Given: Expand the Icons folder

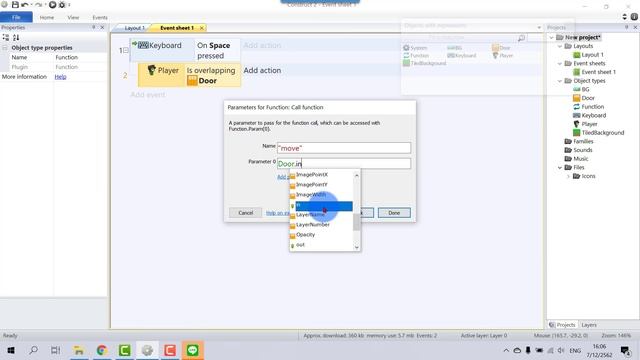Looking at the screenshot, I should [x=568, y=176].
